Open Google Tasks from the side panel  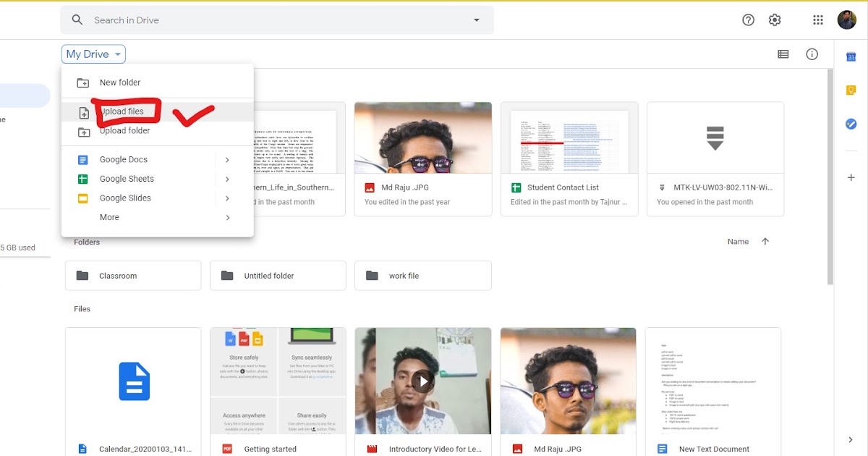[851, 124]
